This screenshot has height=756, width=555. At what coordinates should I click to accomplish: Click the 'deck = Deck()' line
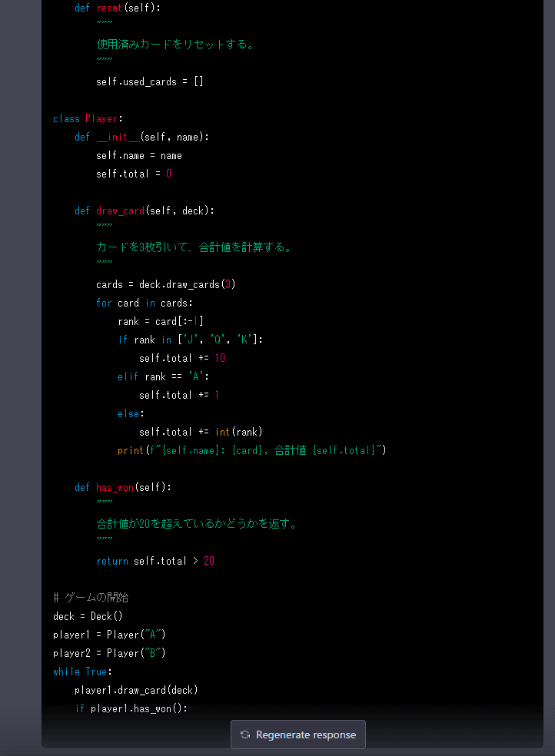(88, 616)
